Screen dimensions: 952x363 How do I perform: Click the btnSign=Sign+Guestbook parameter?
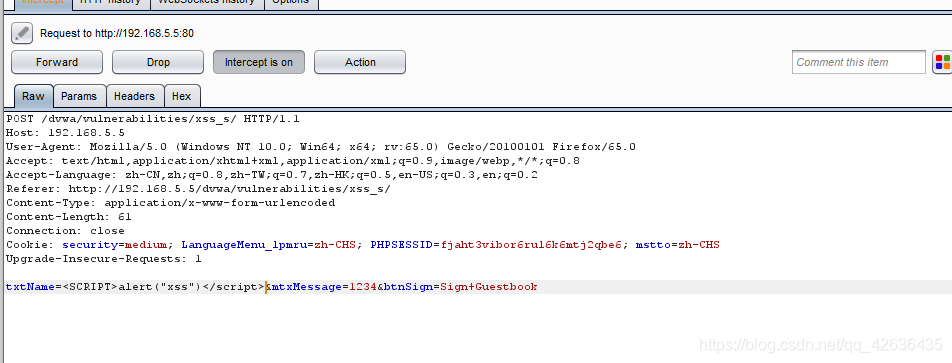pos(461,287)
